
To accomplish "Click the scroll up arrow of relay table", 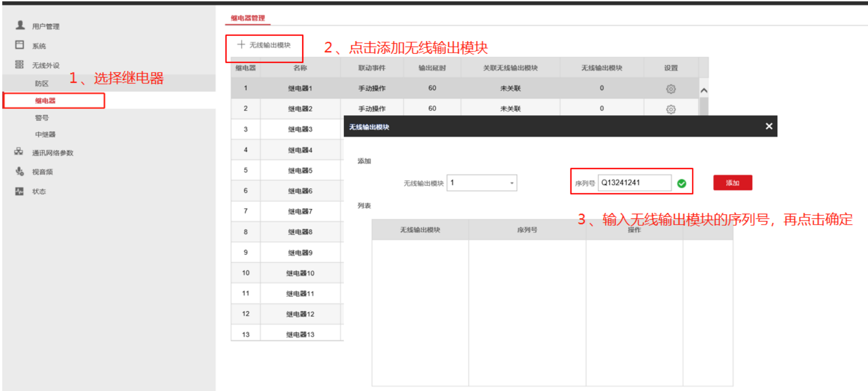I will point(704,91).
